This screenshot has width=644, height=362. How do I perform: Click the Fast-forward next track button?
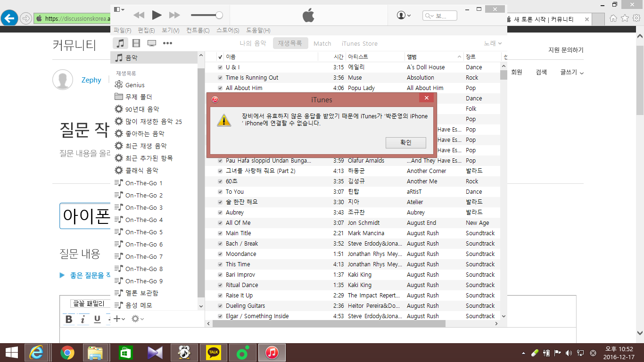click(x=174, y=16)
